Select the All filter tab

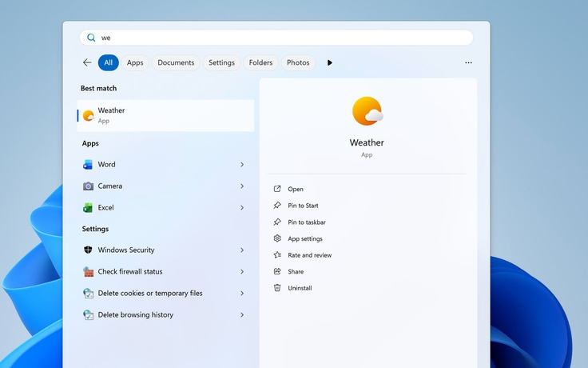[x=109, y=62]
